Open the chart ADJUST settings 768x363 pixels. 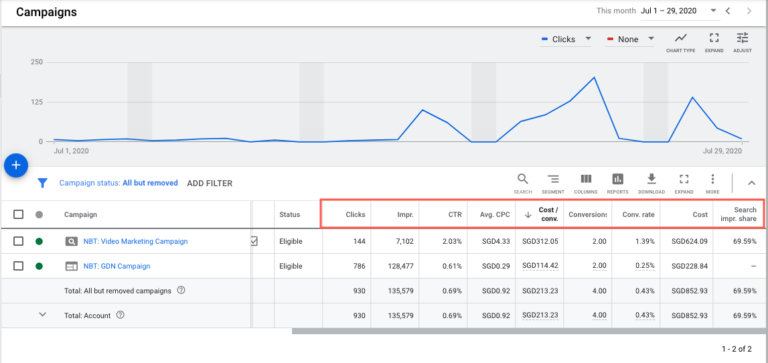(743, 43)
